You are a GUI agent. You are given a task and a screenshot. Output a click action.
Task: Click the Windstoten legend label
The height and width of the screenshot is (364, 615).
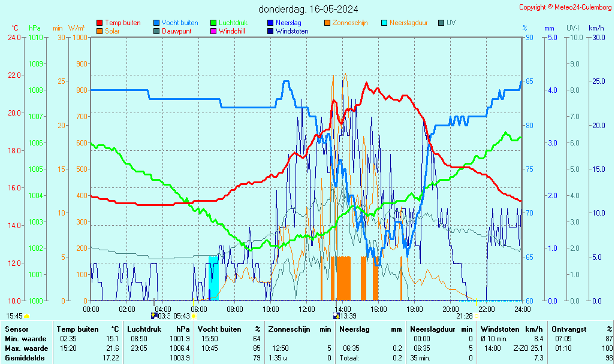coord(292,31)
